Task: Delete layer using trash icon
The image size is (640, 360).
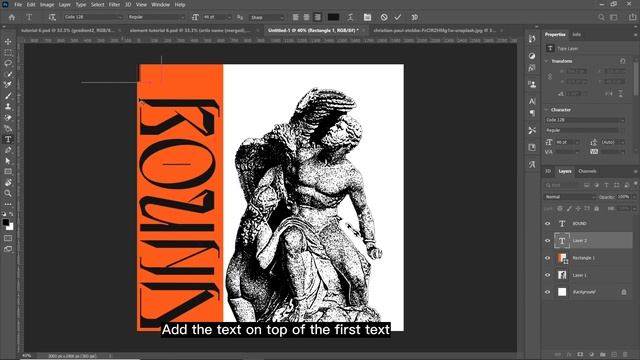Action: 625,354
